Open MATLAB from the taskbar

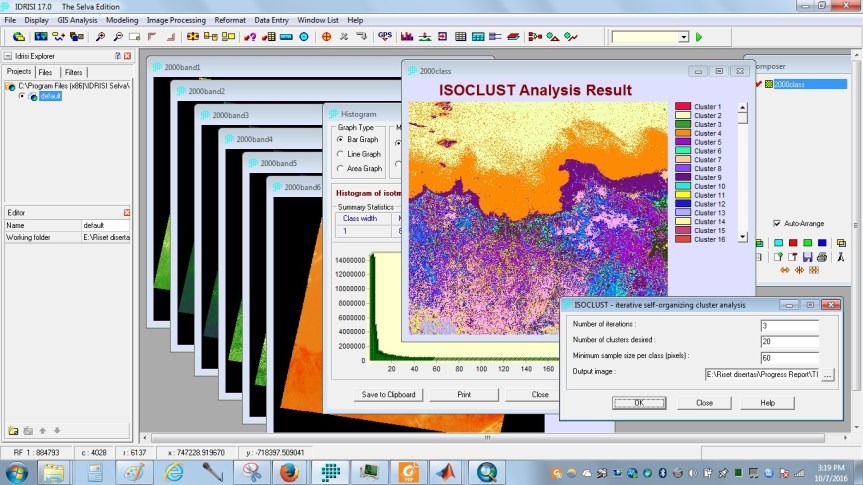446,472
